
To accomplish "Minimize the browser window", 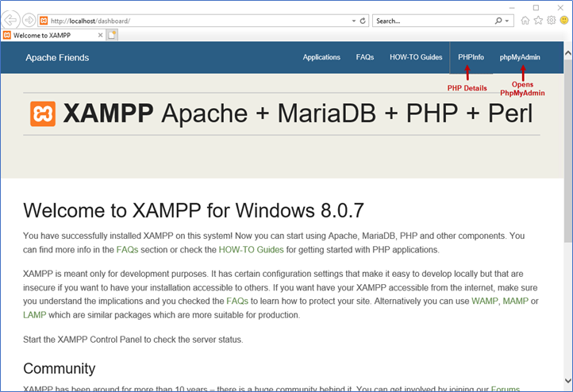I will (512, 8).
